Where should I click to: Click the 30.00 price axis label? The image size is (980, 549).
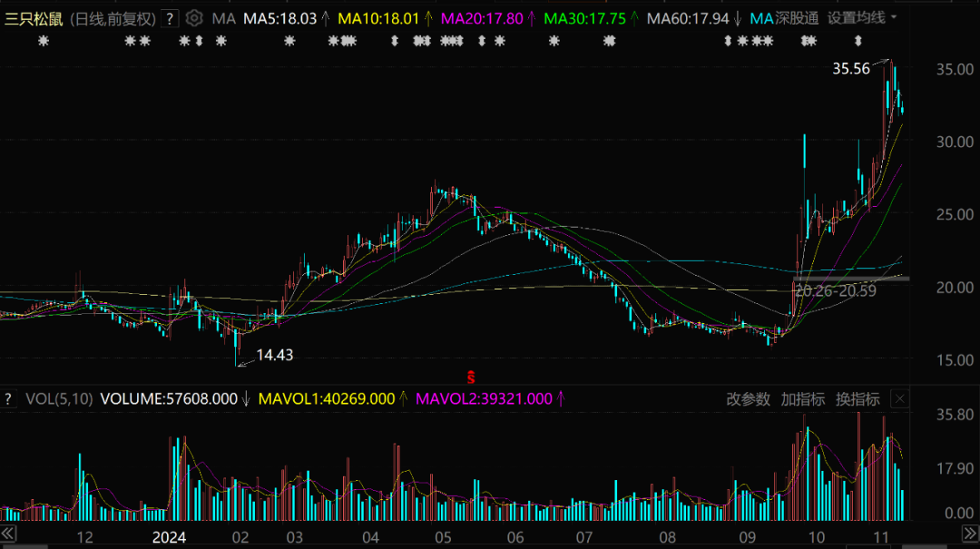955,142
